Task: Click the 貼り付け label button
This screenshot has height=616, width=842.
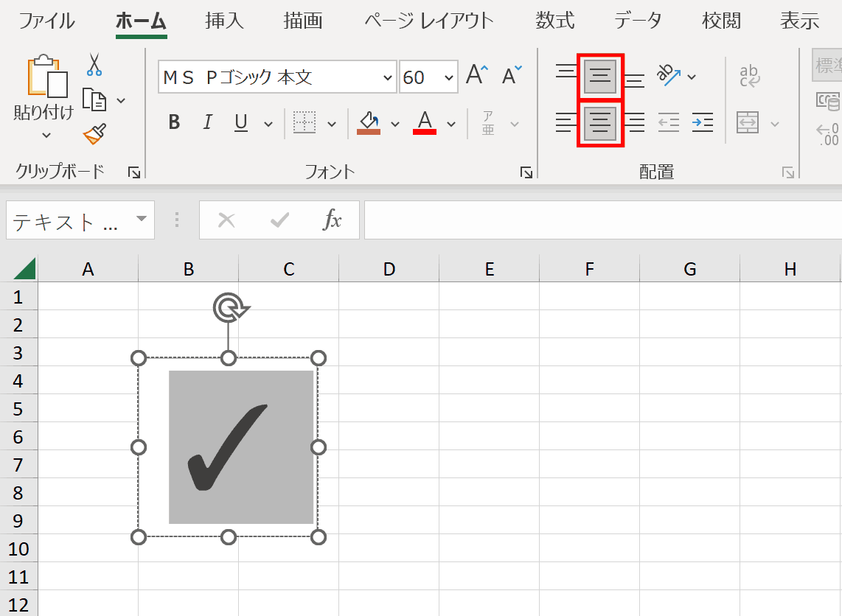Action: tap(44, 112)
